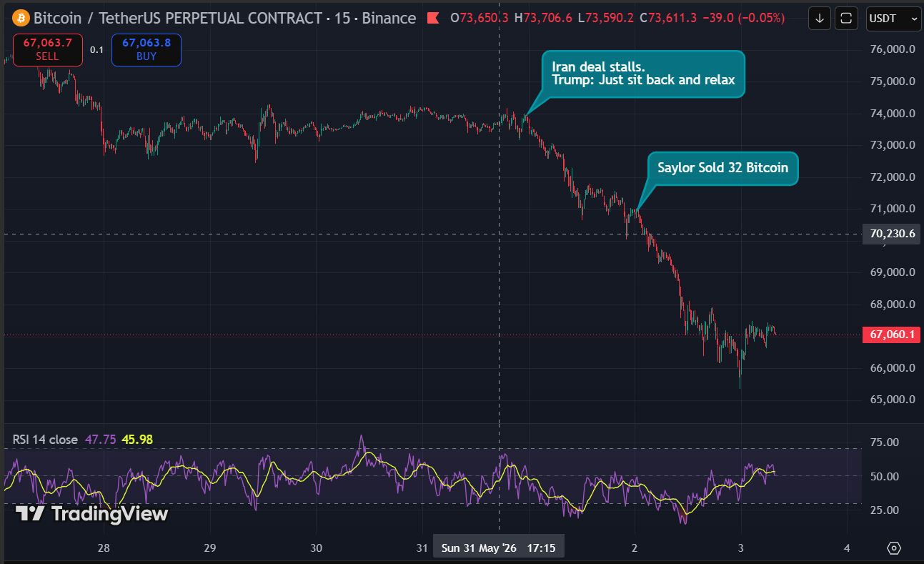Click the red market status flag icon
This screenshot has width=924, height=564.
click(433, 18)
